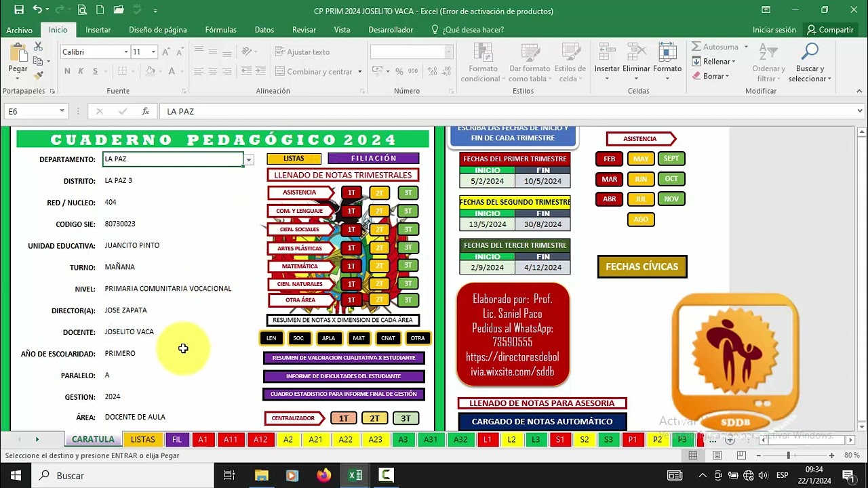
Task: Click the JUN attendance month button
Action: coord(641,179)
